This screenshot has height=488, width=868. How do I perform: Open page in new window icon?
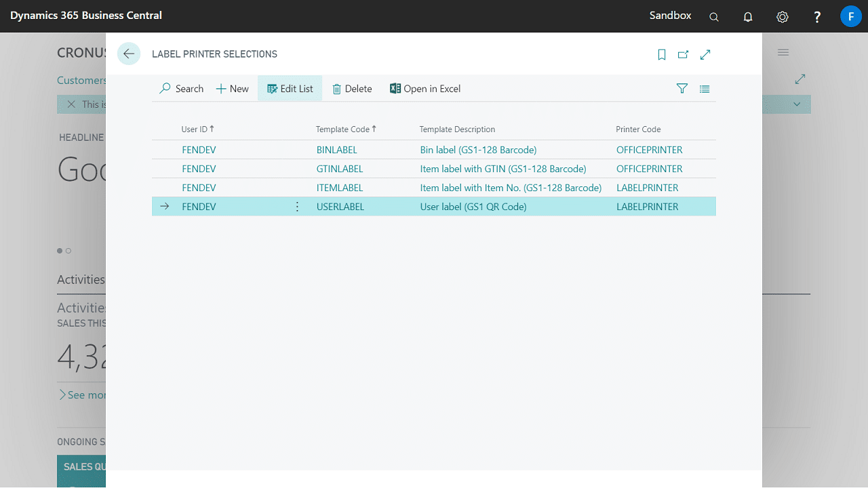pyautogui.click(x=683, y=55)
